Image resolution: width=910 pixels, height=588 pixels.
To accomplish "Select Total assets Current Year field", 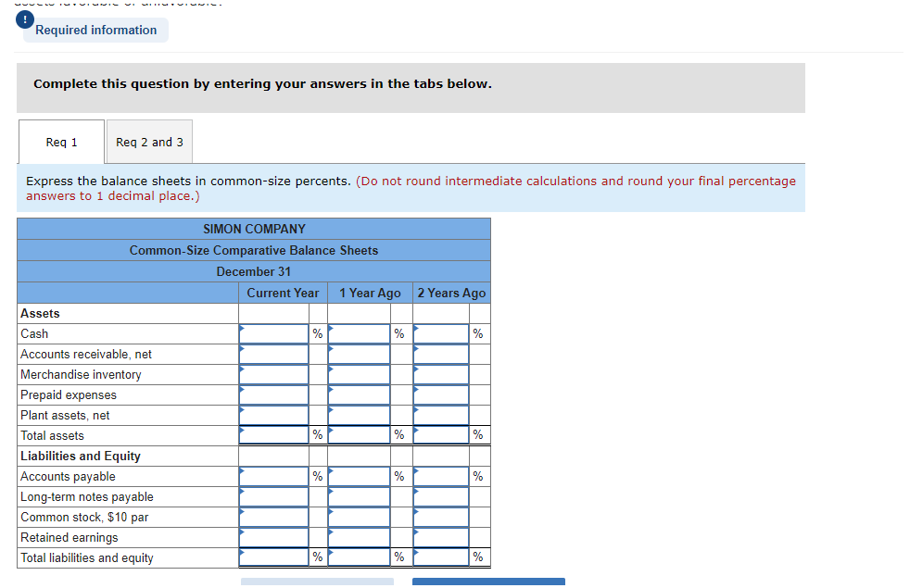I will 274,435.
